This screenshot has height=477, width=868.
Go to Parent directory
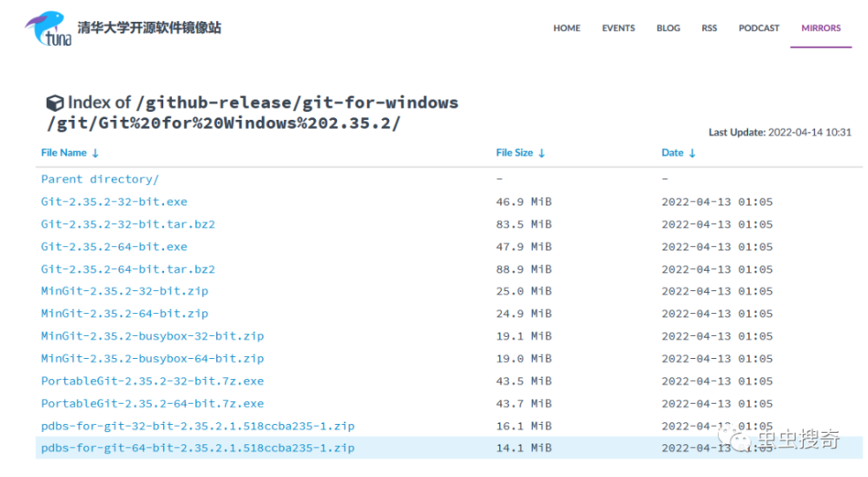[100, 179]
